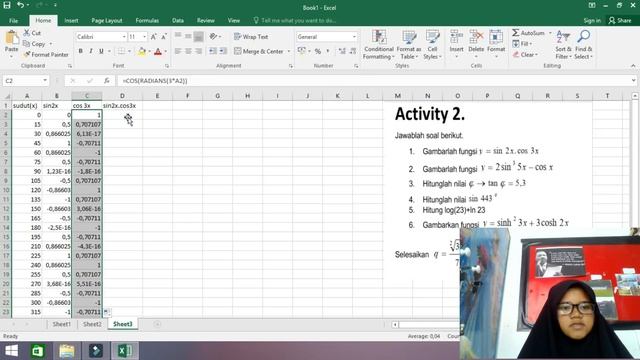Open the Borders button in Font group

pos(121,51)
